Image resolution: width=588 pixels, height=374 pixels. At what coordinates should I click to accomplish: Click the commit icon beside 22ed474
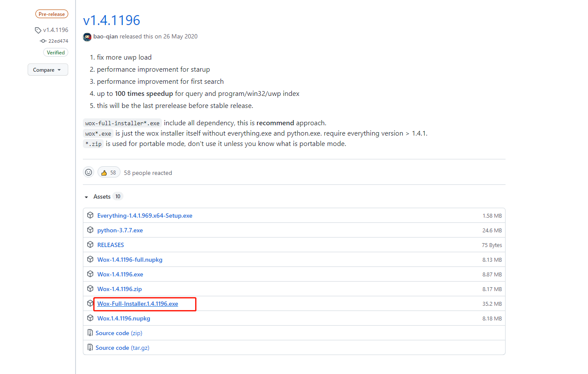tap(43, 41)
